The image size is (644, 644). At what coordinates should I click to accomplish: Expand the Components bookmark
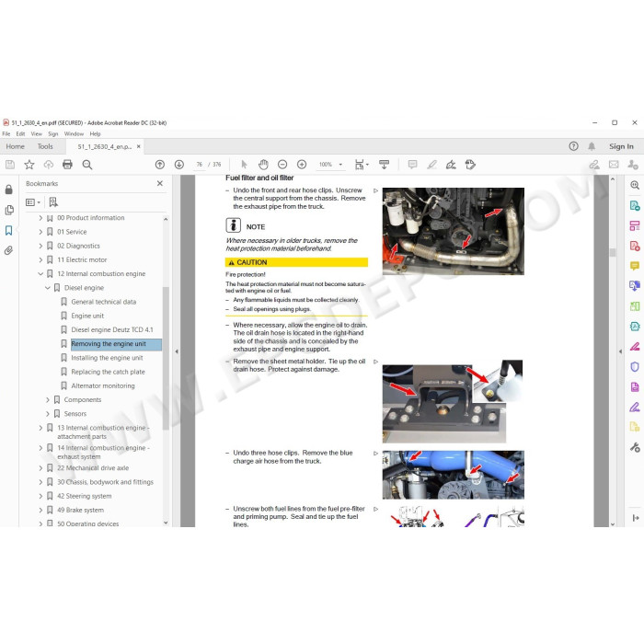[x=47, y=400]
